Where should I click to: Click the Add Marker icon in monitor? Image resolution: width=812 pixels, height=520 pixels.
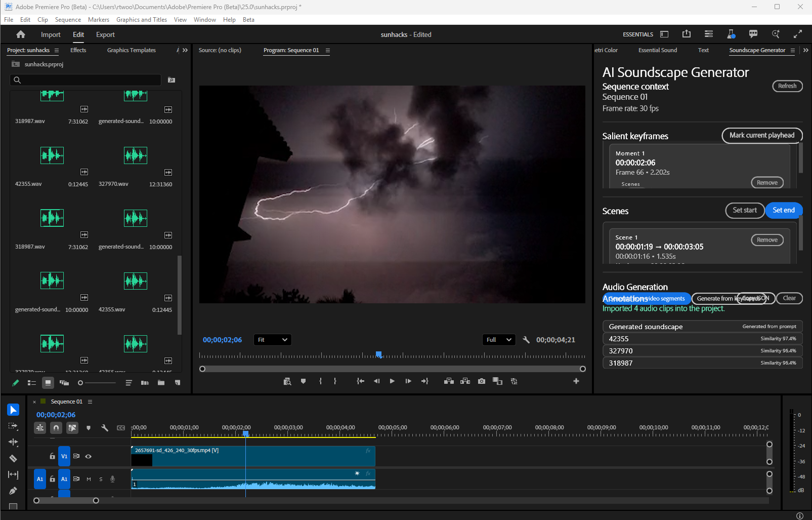coord(303,381)
